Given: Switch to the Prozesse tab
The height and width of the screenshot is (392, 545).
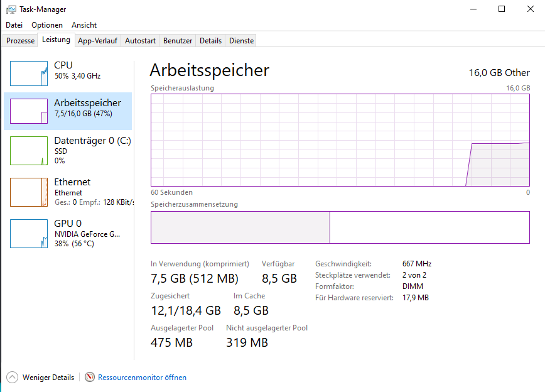Looking at the screenshot, I should (21, 41).
